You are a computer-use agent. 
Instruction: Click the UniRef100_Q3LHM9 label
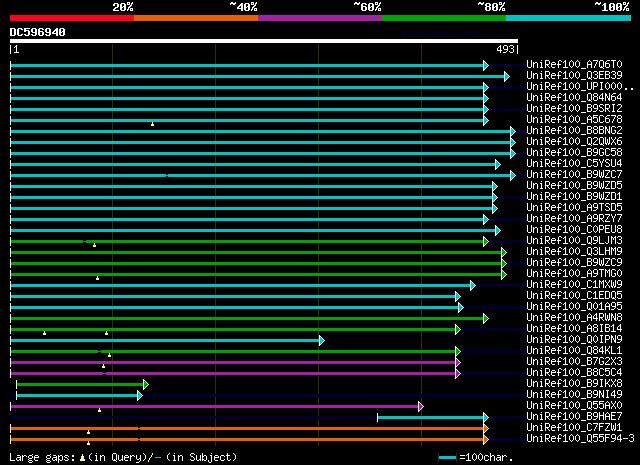pos(574,252)
